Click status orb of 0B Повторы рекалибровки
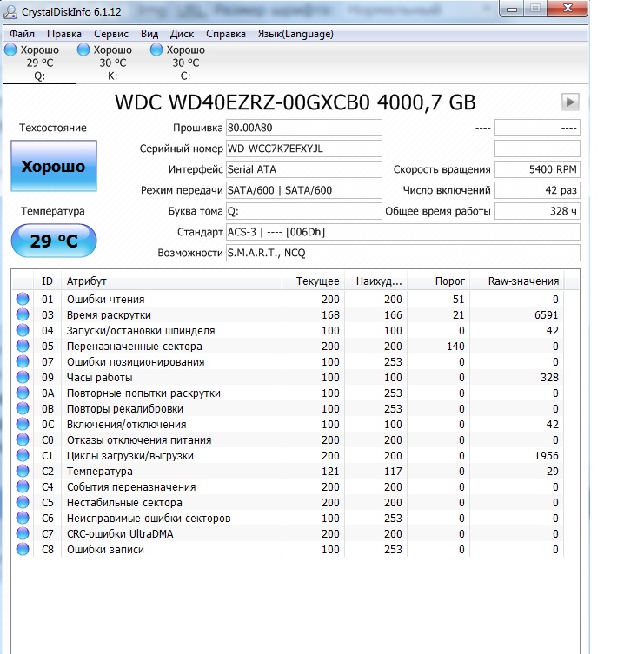This screenshot has height=654, width=644. click(x=23, y=408)
